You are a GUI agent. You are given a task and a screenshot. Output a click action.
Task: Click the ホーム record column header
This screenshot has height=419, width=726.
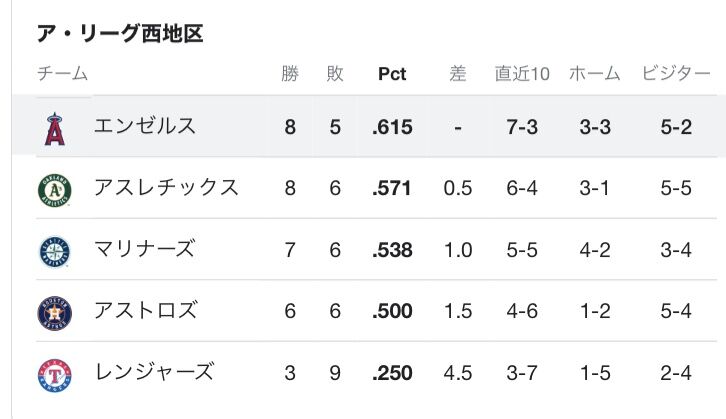pos(595,74)
